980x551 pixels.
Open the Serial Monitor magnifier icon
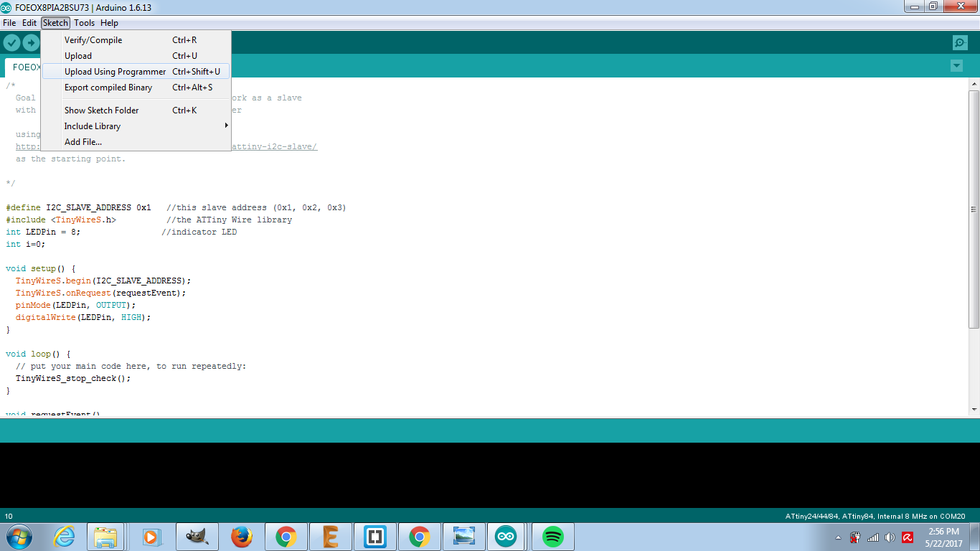click(960, 42)
